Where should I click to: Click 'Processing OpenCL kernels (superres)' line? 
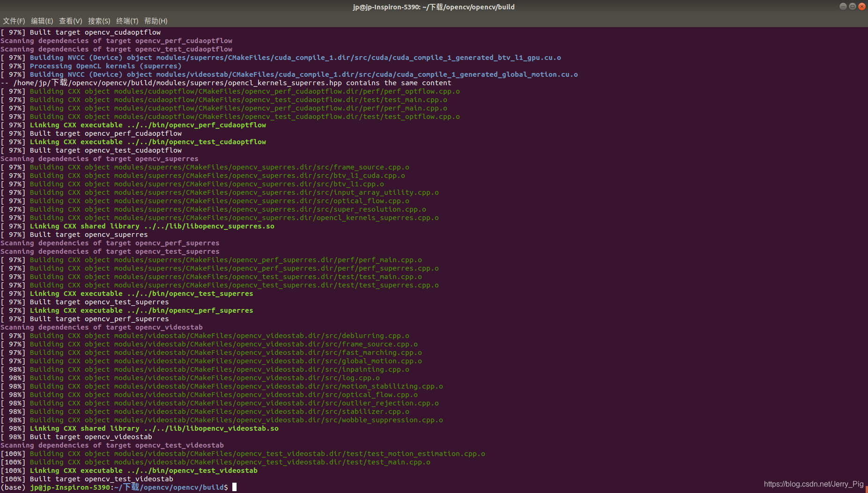pyautogui.click(x=91, y=66)
